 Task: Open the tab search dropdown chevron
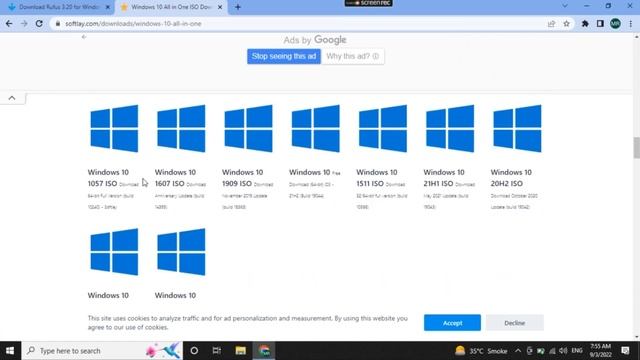pyautogui.click(x=565, y=6)
